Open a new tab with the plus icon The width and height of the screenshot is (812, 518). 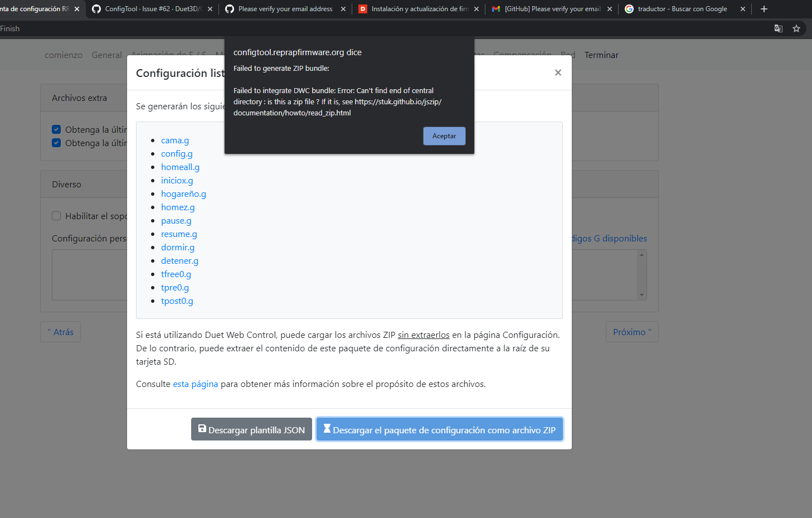coord(764,9)
